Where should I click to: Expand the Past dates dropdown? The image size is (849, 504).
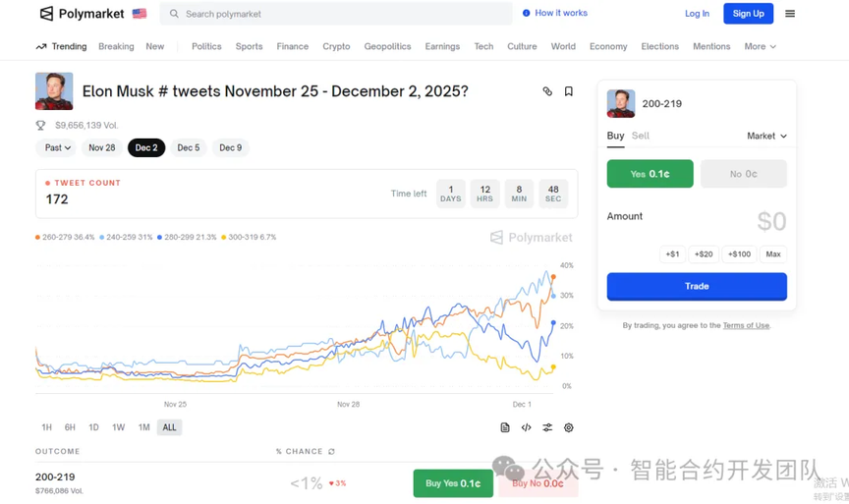tap(57, 147)
